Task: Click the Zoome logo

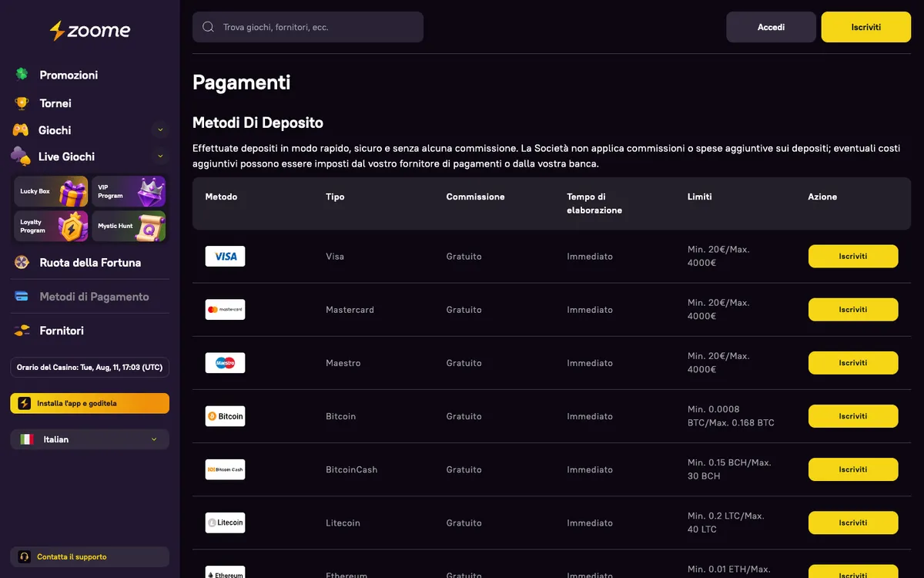Action: coord(90,31)
